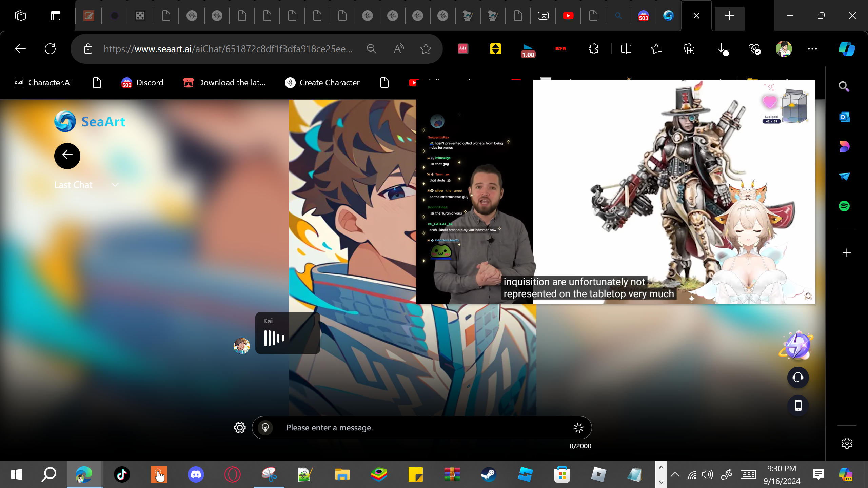Click the browser back arrow
This screenshot has width=868, height=488.
coord(20,49)
